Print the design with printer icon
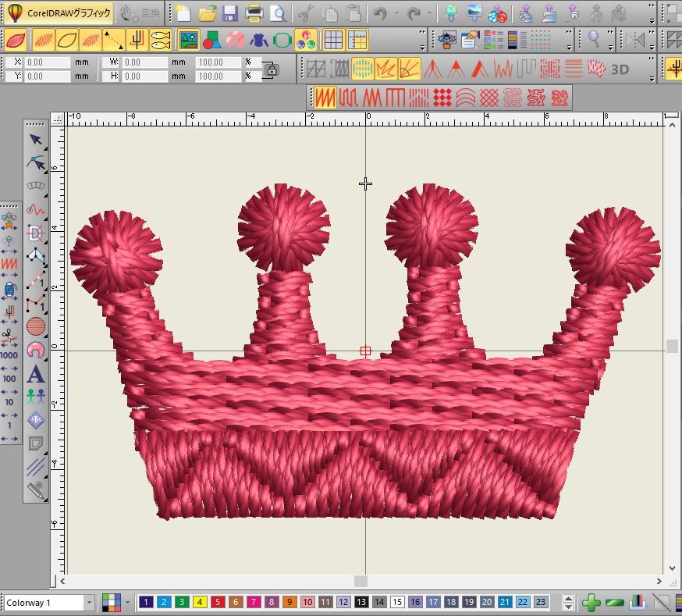This screenshot has width=682, height=616. click(254, 13)
